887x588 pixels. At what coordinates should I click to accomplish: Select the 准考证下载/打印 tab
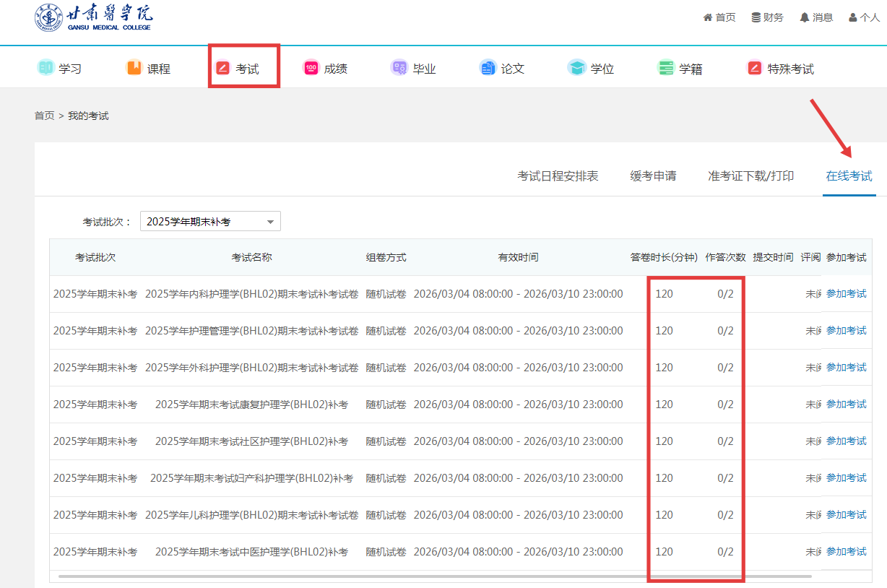coord(750,176)
